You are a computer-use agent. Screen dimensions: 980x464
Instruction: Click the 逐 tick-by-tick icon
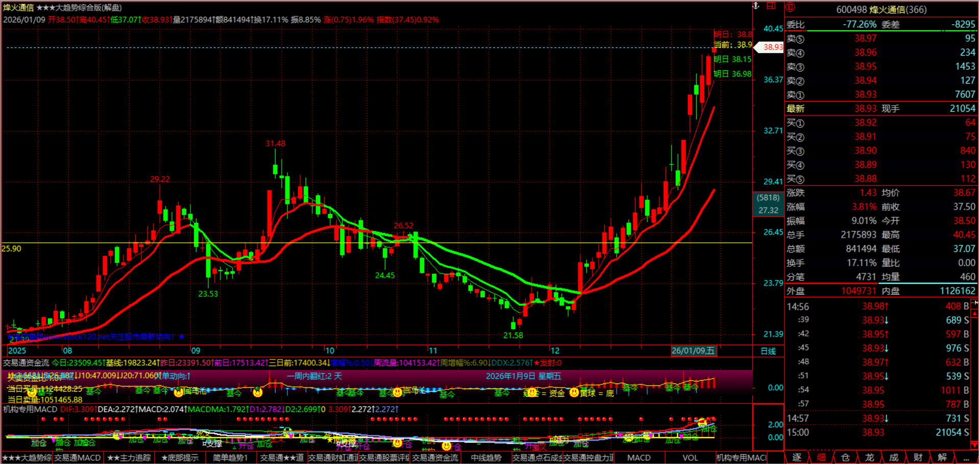[x=797, y=457]
